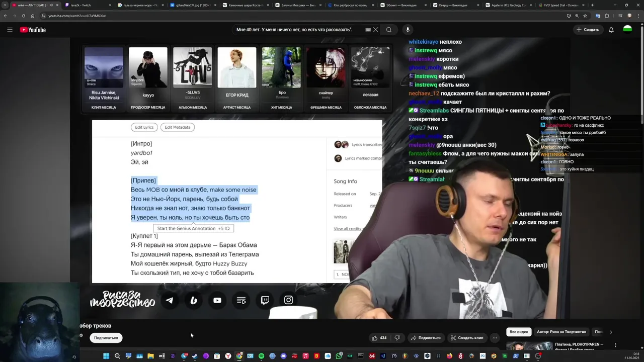Clear the YouTube search field text
Viewport: 644px width, 362px height.
coord(375,30)
